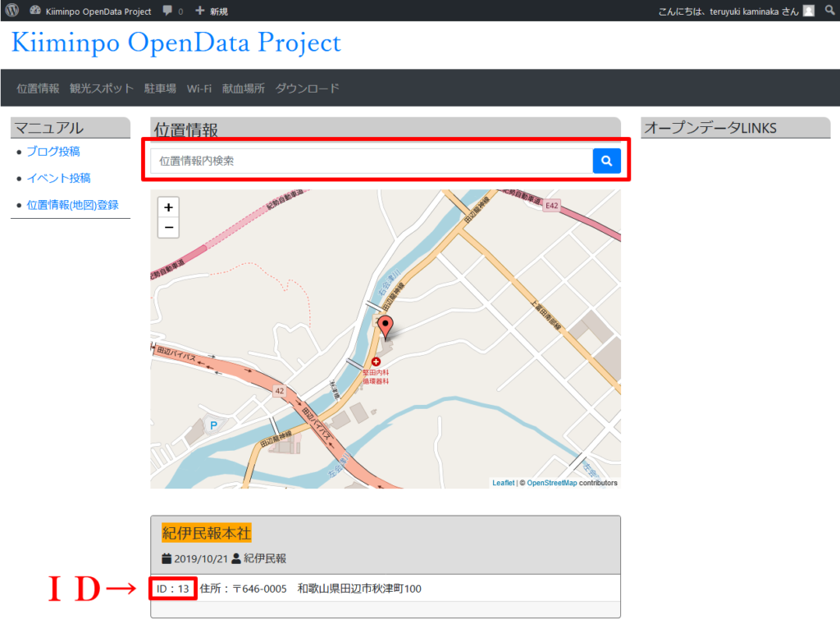
Task: Click the 位置情報内検索 search field
Action: click(371, 161)
